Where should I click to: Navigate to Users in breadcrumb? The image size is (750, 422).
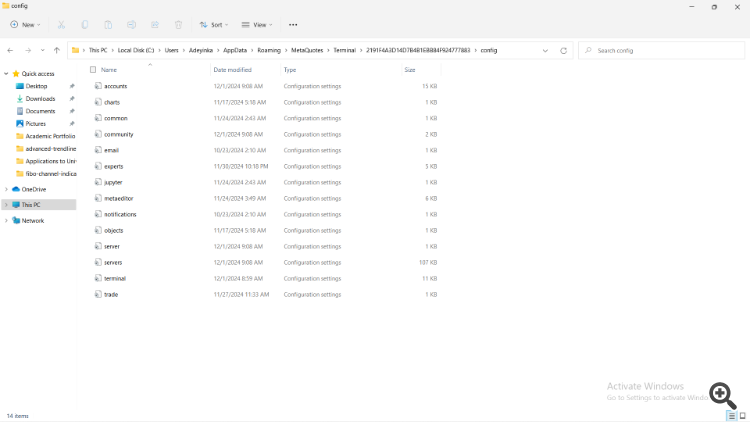click(172, 50)
